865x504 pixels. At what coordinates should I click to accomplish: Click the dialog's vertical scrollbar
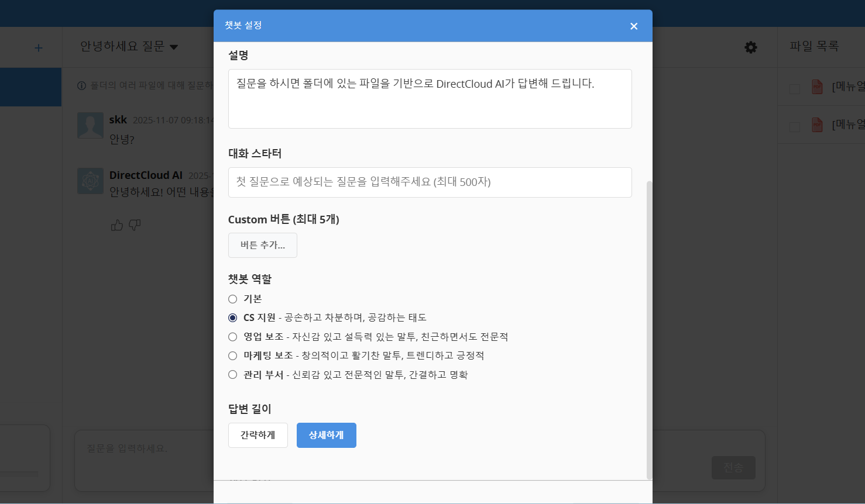coord(648,327)
